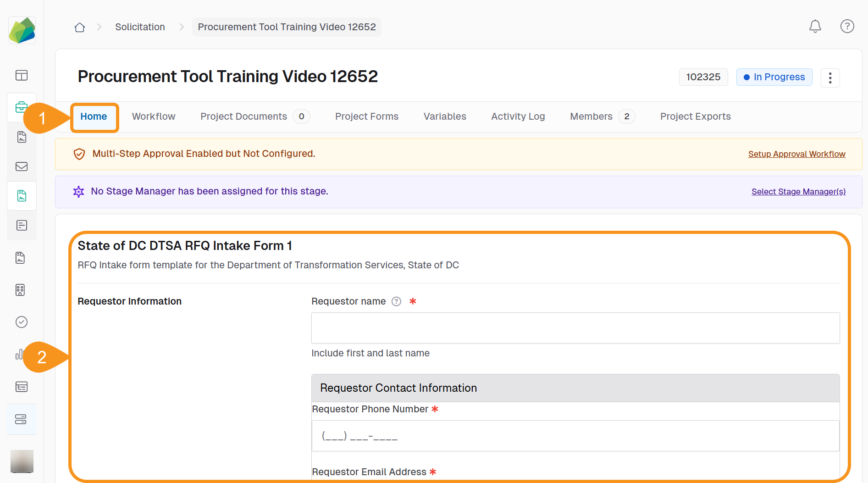This screenshot has height=483, width=868.
Task: Focus the Requestor Phone Number field
Action: (x=575, y=436)
